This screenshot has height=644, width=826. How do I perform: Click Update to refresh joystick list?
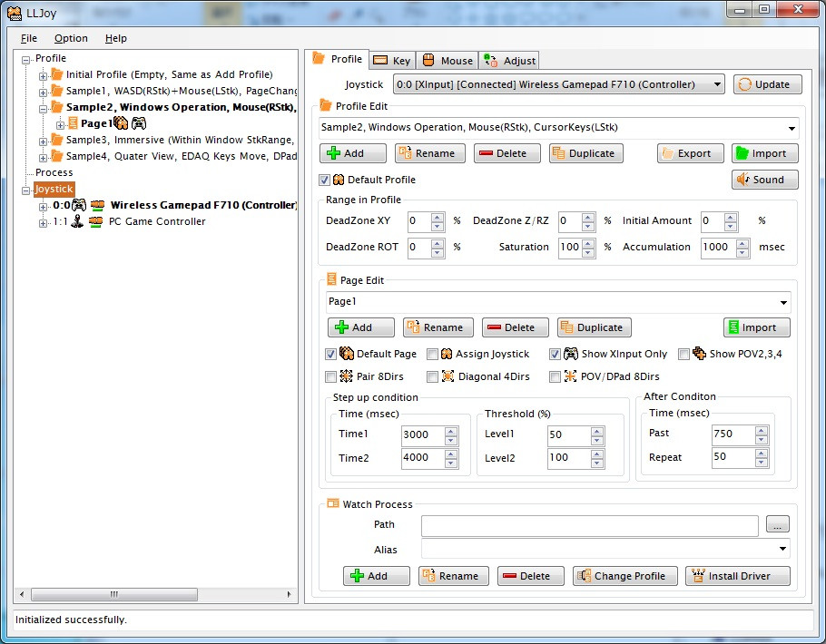[768, 84]
